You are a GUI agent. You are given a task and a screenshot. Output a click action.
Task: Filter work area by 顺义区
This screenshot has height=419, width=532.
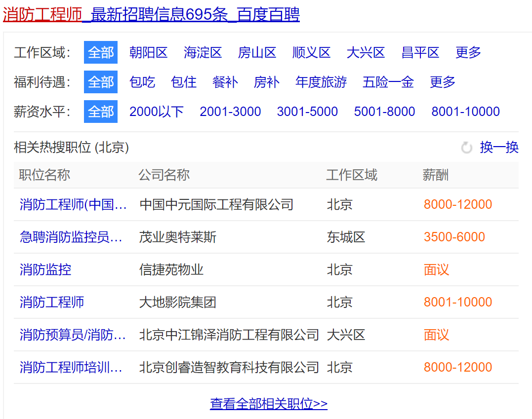point(311,52)
